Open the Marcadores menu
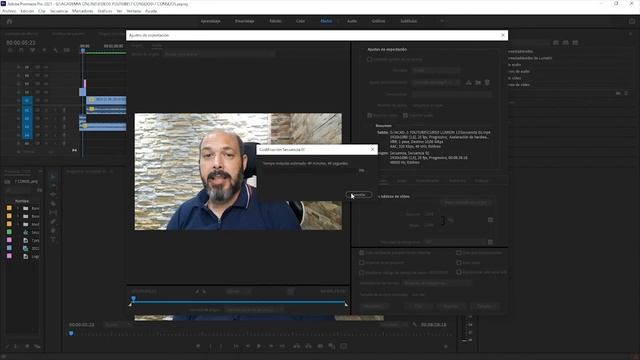Viewport: 640px width, 360px height. (x=82, y=11)
